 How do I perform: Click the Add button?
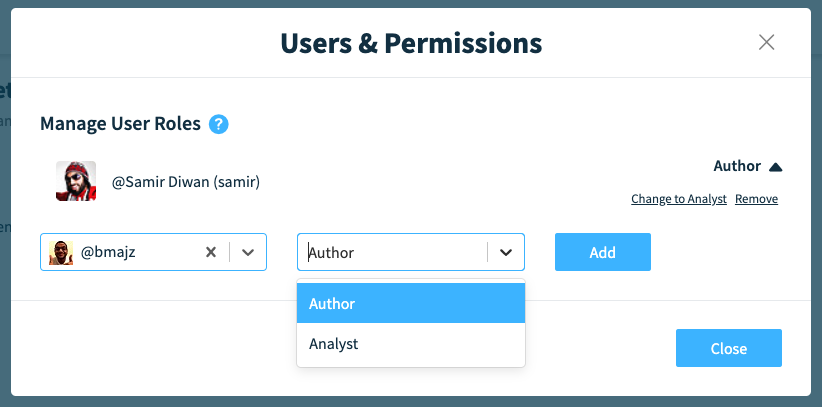tap(603, 252)
